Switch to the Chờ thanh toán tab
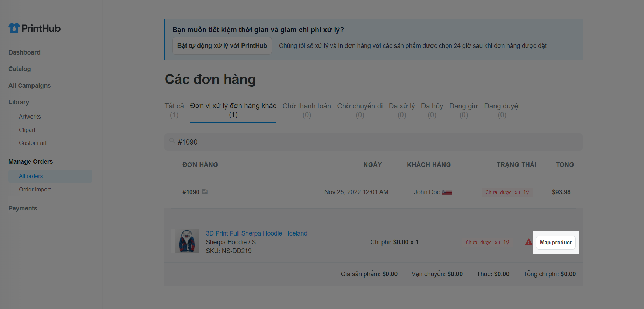The width and height of the screenshot is (644, 309). (x=307, y=110)
